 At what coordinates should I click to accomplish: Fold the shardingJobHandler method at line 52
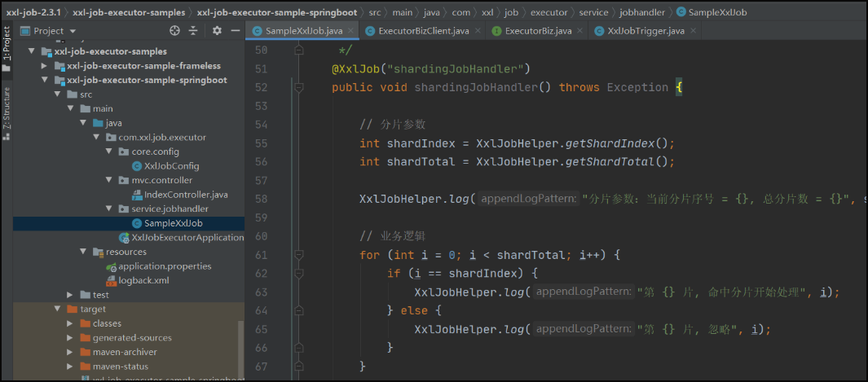click(299, 87)
